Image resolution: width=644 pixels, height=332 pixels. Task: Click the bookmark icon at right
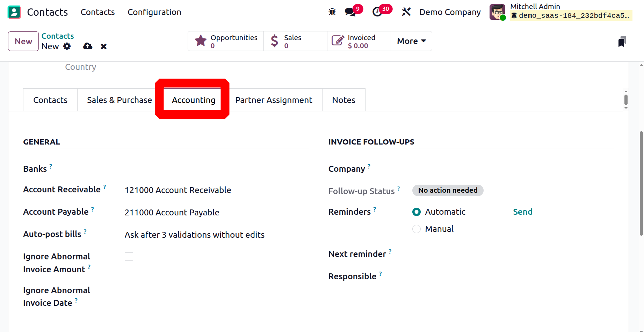(622, 42)
